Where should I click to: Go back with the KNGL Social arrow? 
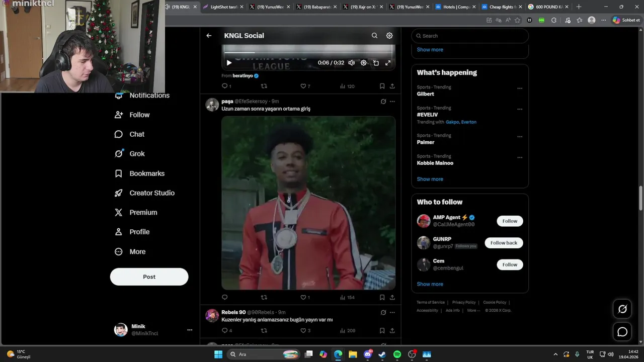(209, 36)
